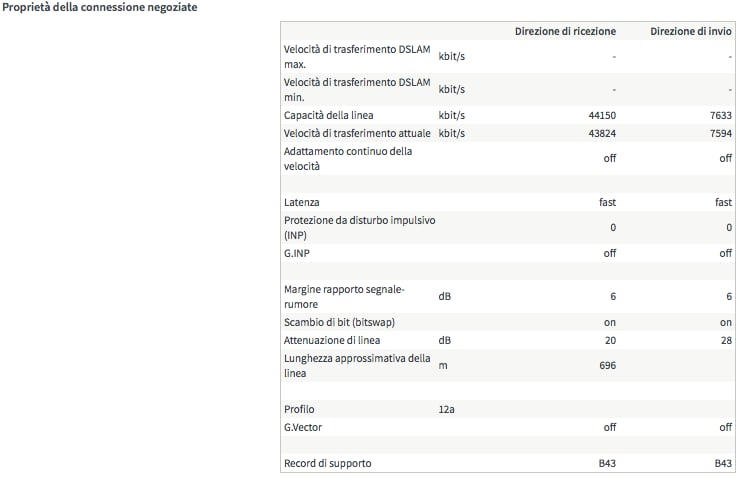Select the Direzione di ricezione column header
The image size is (744, 481).
[565, 31]
